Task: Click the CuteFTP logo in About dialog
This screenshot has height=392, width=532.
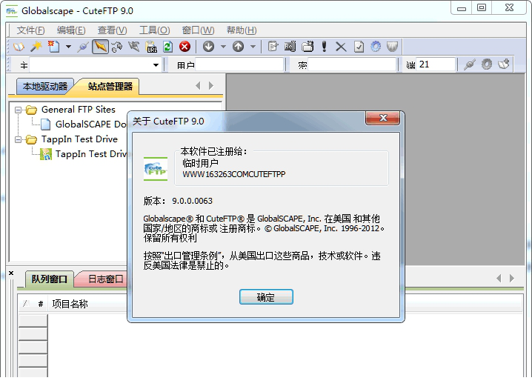Action: pyautogui.click(x=156, y=169)
